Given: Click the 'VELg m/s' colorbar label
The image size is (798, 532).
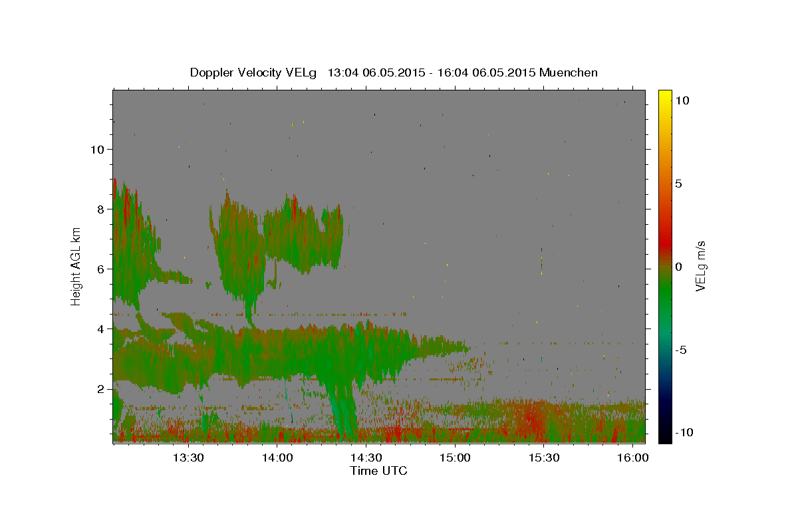Looking at the screenshot, I should point(700,266).
